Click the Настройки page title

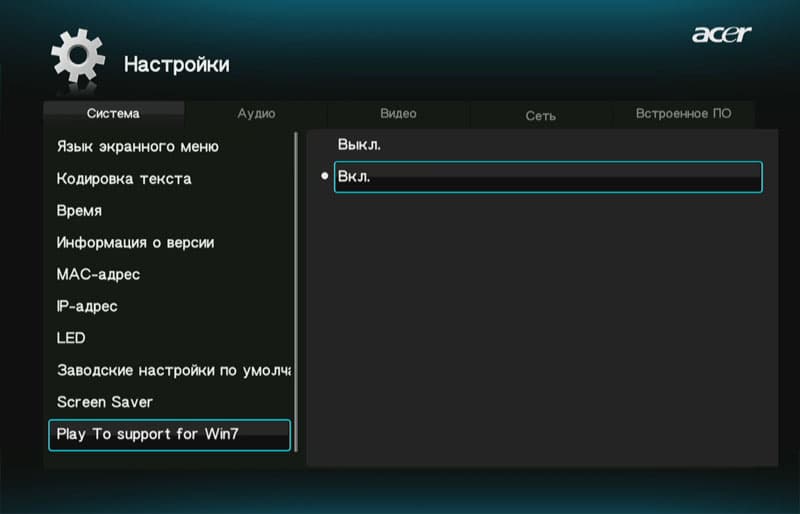pos(177,65)
